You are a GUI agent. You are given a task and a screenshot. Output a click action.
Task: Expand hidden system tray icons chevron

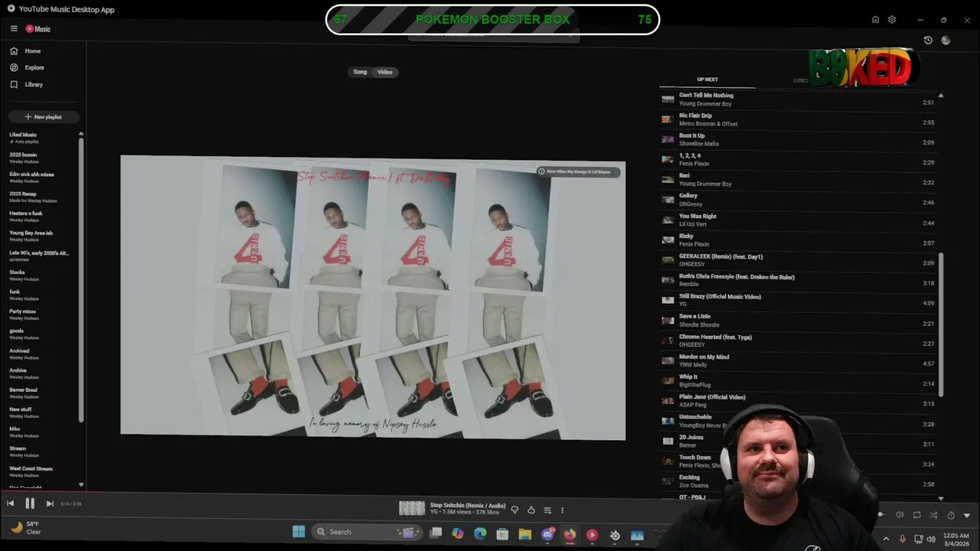point(887,539)
